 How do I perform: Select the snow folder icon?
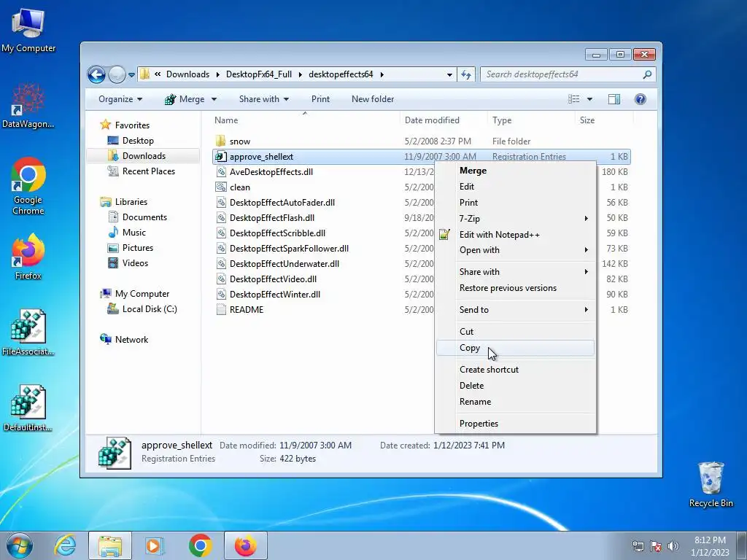220,141
